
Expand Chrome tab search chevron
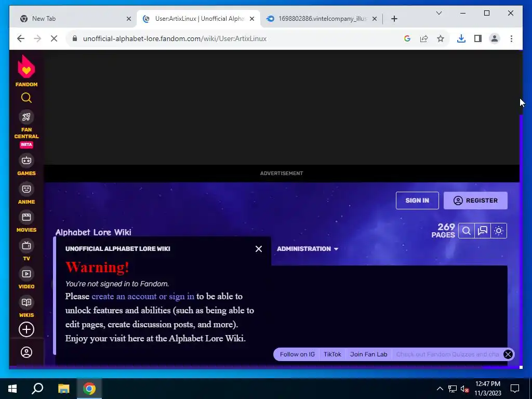[x=438, y=13]
